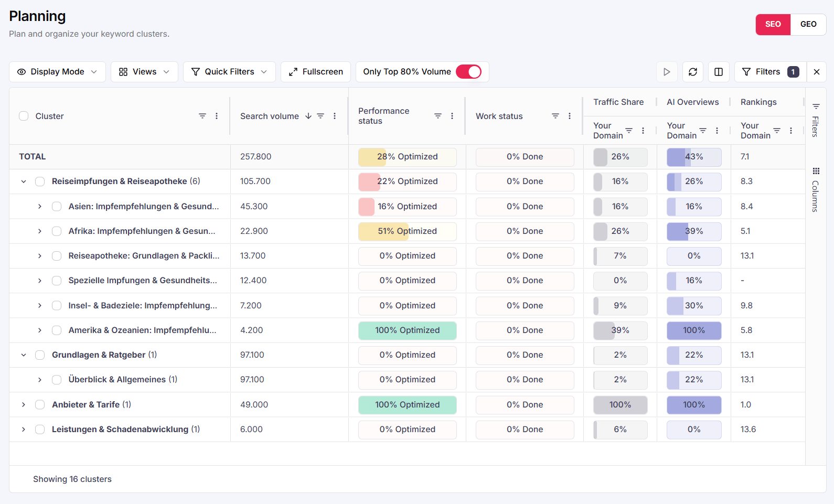Open the Work status three-dot menu
Screen dimensions: 834x504
click(570, 116)
